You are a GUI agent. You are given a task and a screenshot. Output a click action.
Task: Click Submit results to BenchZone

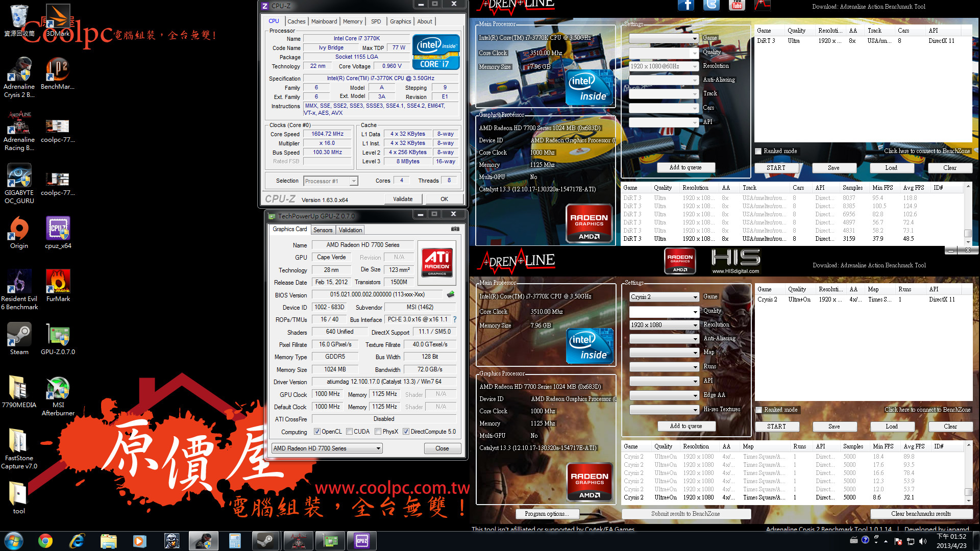(685, 514)
